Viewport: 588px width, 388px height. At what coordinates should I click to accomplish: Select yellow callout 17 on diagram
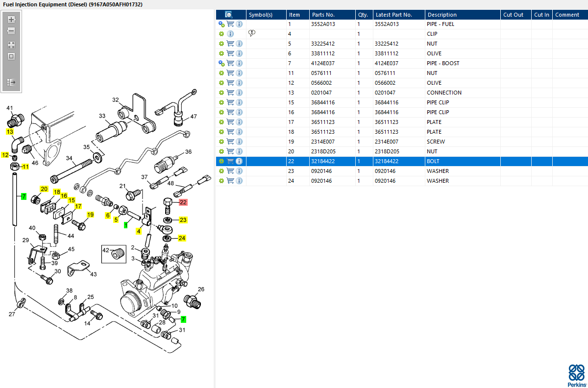pos(78,206)
